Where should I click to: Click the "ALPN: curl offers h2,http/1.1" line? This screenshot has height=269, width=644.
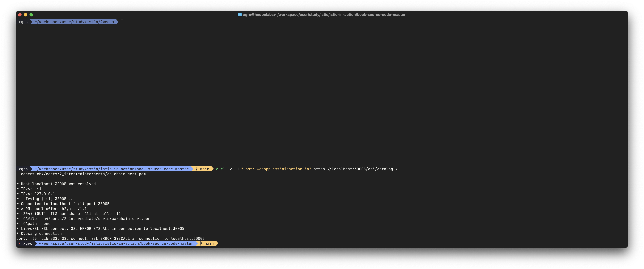pos(51,209)
